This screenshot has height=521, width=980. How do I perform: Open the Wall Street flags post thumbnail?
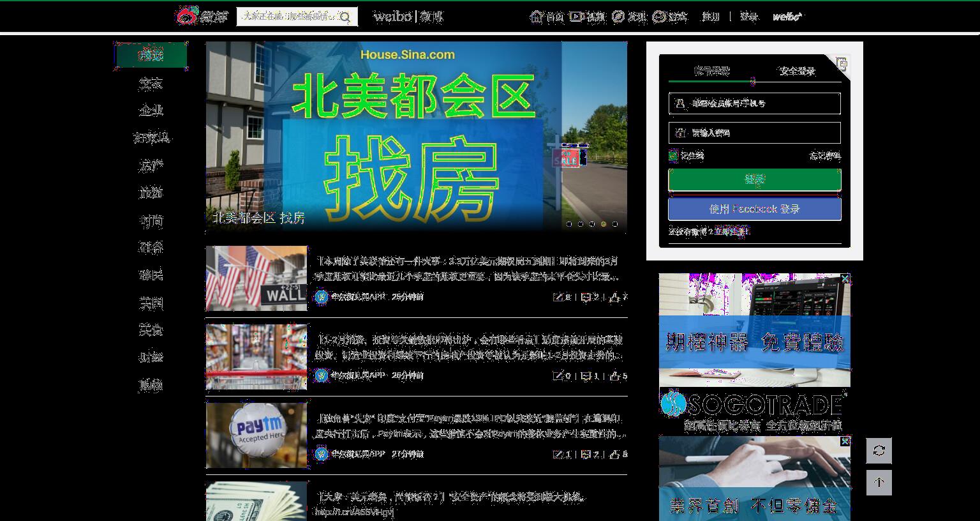tap(256, 278)
